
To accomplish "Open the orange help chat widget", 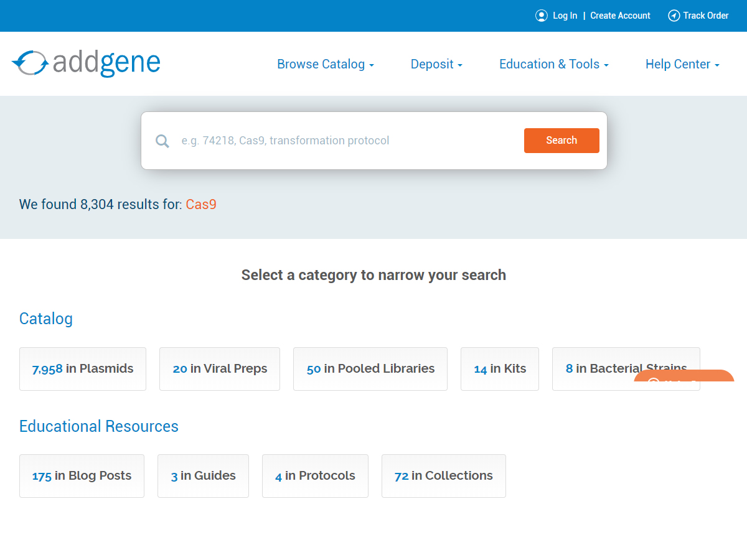I will coord(684,376).
